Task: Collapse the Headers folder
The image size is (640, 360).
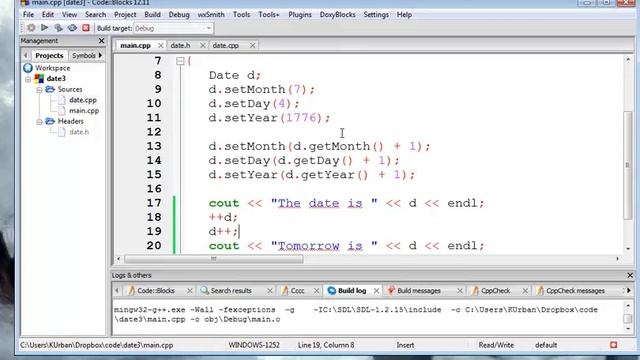Action: (39, 121)
